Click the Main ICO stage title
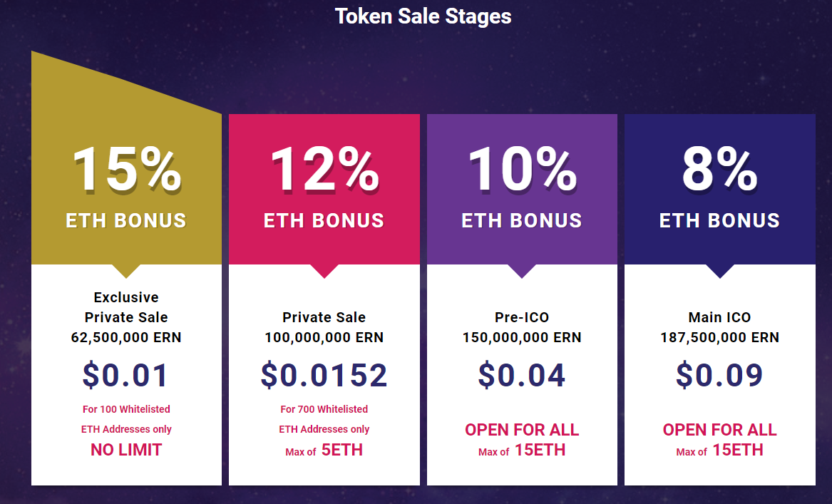 [x=720, y=317]
